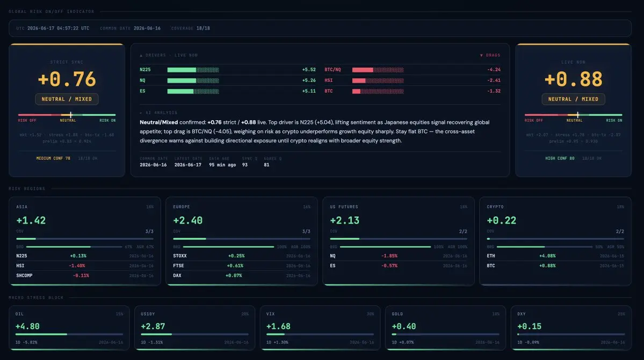644x360 pixels.
Task: Click the DXY 1D -0.09% change
Action: (528, 342)
